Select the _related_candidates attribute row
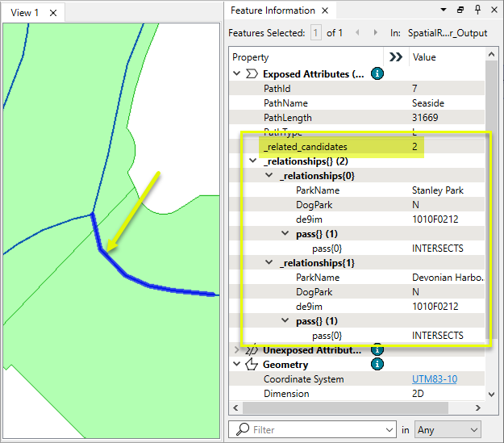This screenshot has width=504, height=443. (305, 147)
